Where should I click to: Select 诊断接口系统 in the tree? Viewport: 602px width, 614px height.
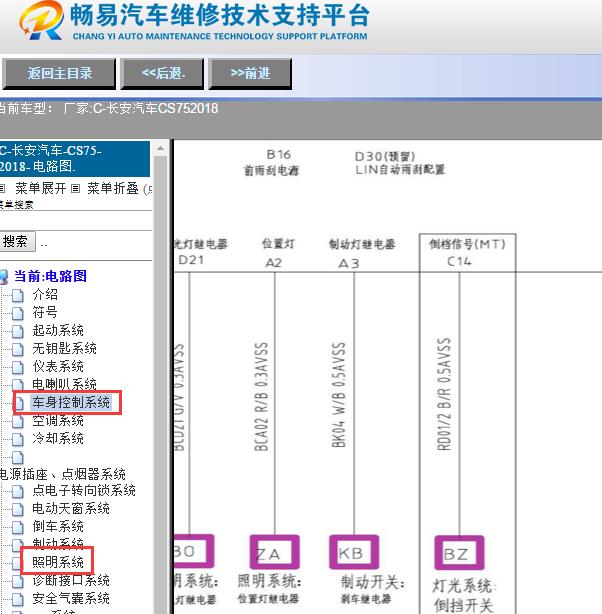71,580
